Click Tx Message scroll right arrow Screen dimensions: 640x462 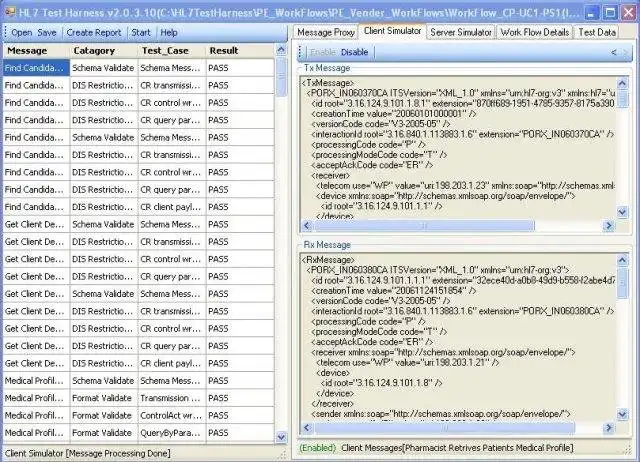[x=609, y=225]
